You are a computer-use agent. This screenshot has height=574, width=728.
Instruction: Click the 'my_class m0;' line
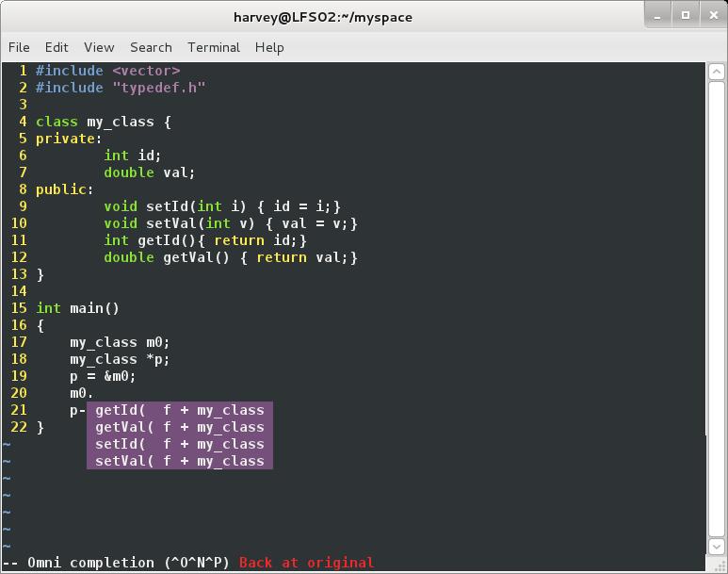point(120,342)
